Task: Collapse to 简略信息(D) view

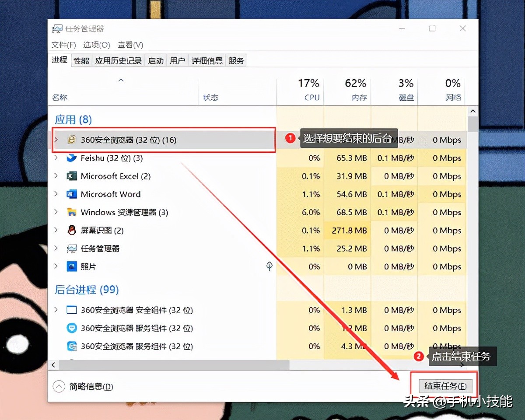Action: 83,387
